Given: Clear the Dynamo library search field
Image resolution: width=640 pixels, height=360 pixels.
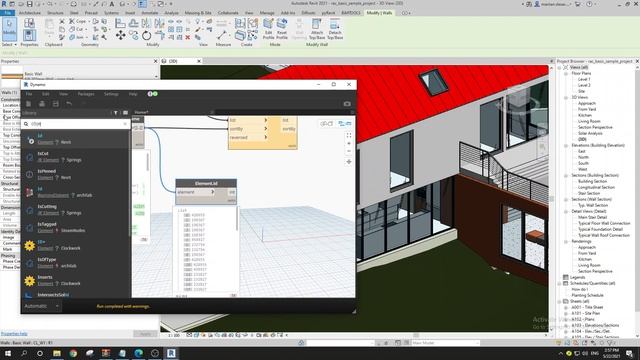Looking at the screenshot, I should pos(125,124).
